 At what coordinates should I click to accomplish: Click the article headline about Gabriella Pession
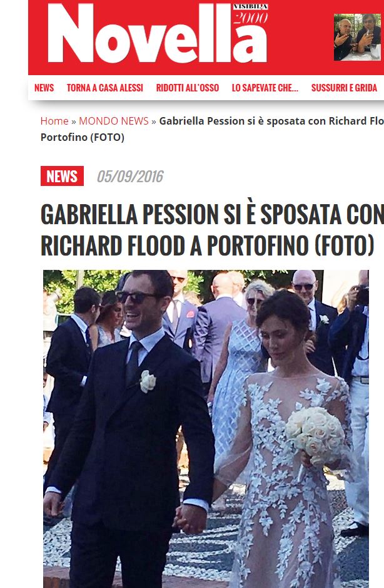click(212, 229)
